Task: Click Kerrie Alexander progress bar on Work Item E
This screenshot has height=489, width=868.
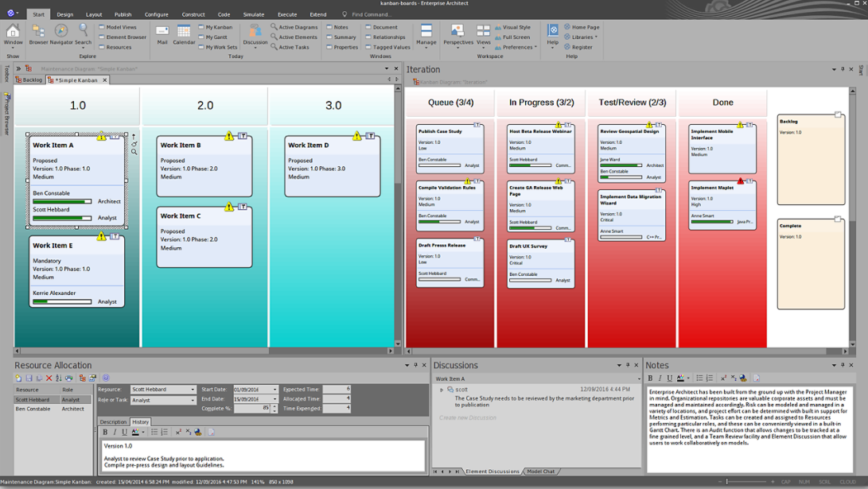Action: [x=62, y=301]
